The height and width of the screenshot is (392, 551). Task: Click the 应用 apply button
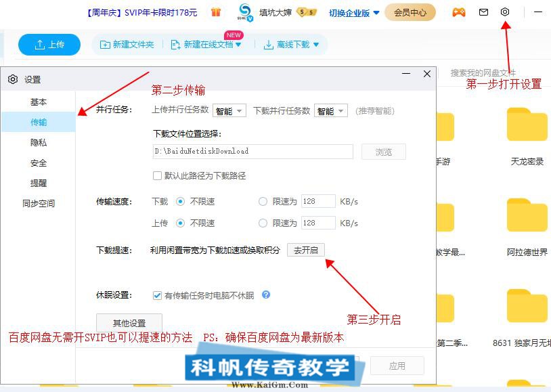click(397, 366)
